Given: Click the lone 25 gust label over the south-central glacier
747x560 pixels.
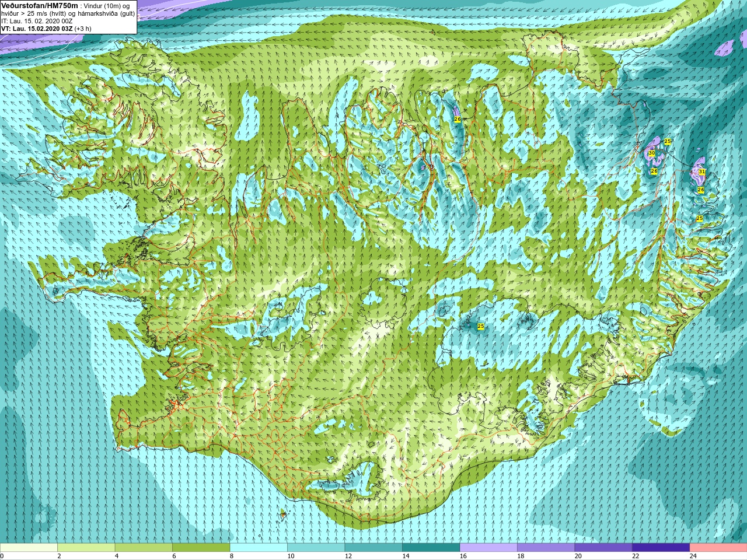Looking at the screenshot, I should [481, 326].
